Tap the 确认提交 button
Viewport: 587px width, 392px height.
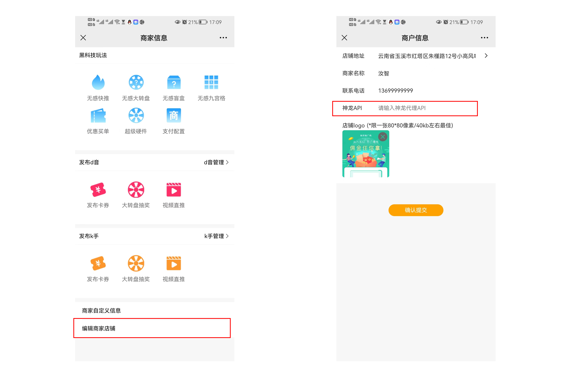[x=416, y=210]
